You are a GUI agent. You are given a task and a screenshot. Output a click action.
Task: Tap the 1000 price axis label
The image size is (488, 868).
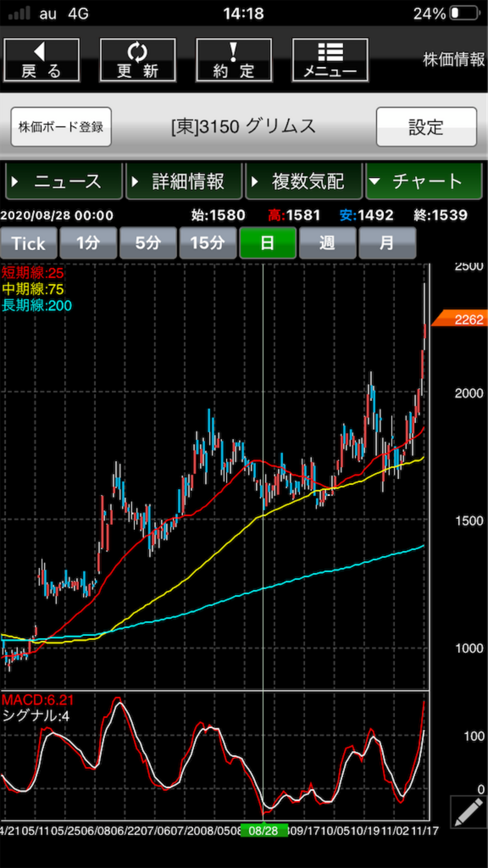click(x=469, y=648)
